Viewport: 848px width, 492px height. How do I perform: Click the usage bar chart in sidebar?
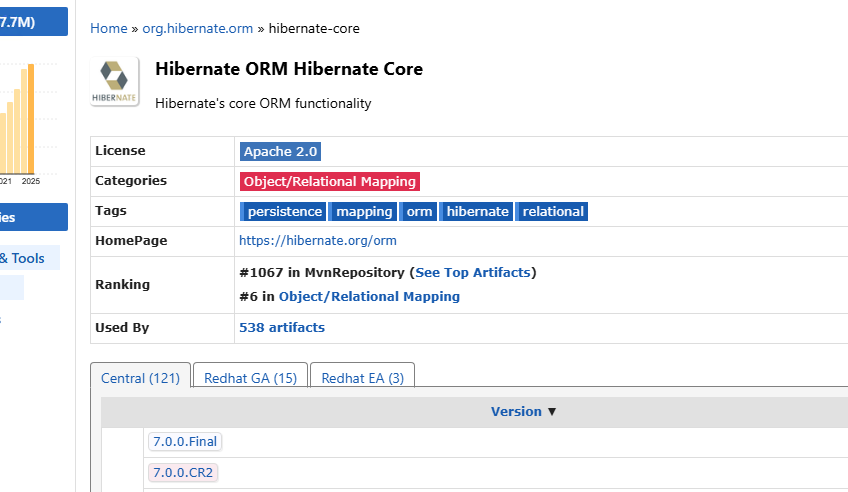click(x=21, y=122)
